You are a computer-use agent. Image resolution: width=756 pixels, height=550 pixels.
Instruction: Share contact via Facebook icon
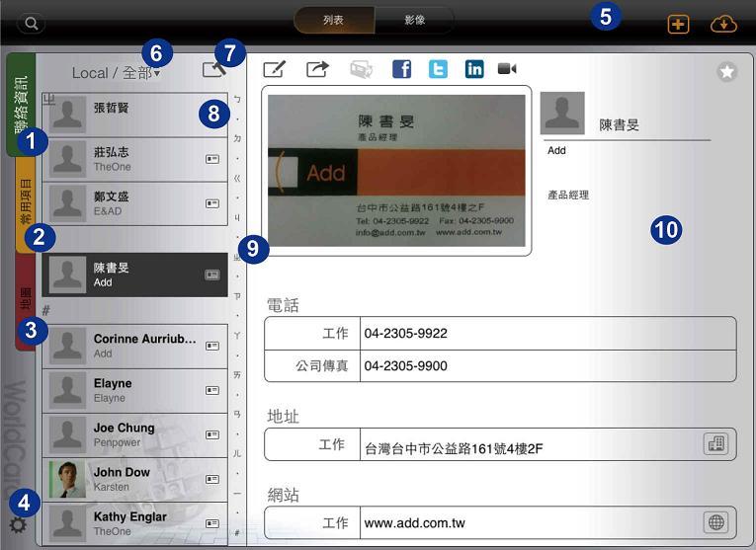click(401, 69)
